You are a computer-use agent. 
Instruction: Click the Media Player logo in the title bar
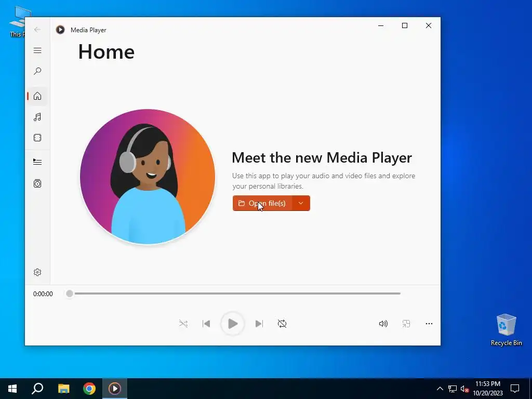(x=60, y=30)
